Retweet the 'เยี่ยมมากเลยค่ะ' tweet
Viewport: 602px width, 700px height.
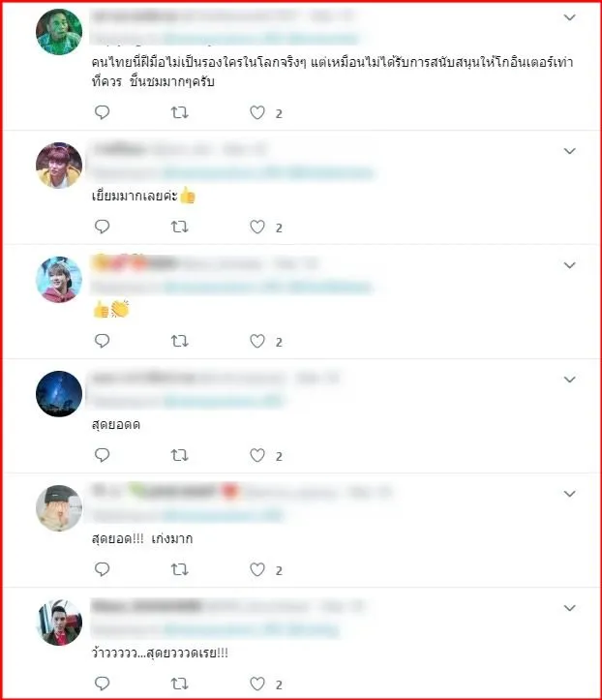pos(179,227)
